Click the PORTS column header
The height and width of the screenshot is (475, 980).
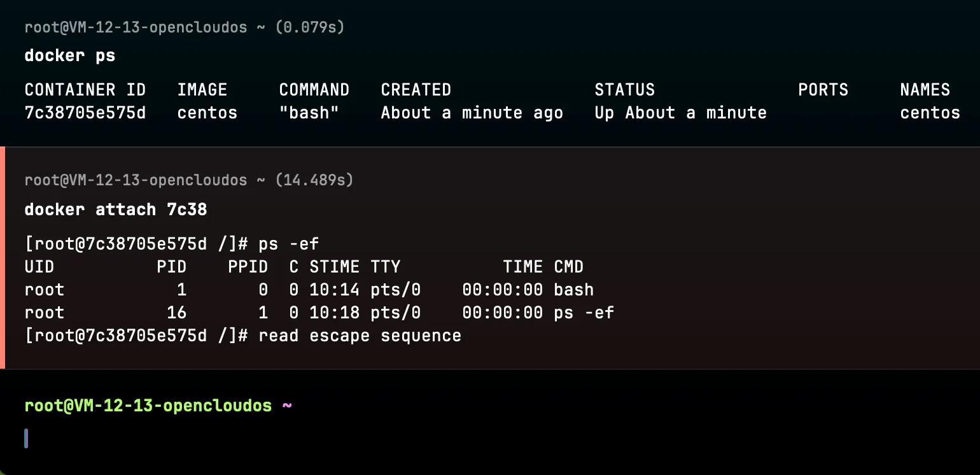(823, 90)
